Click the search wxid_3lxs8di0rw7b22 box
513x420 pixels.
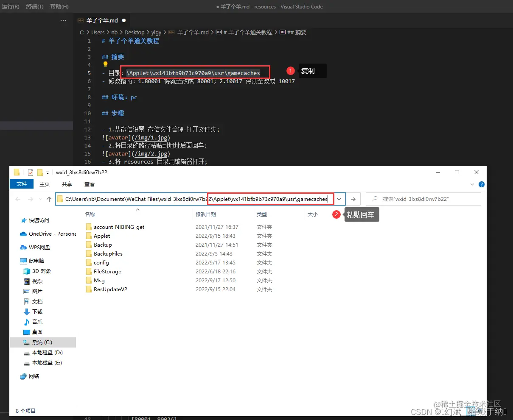[x=423, y=199]
